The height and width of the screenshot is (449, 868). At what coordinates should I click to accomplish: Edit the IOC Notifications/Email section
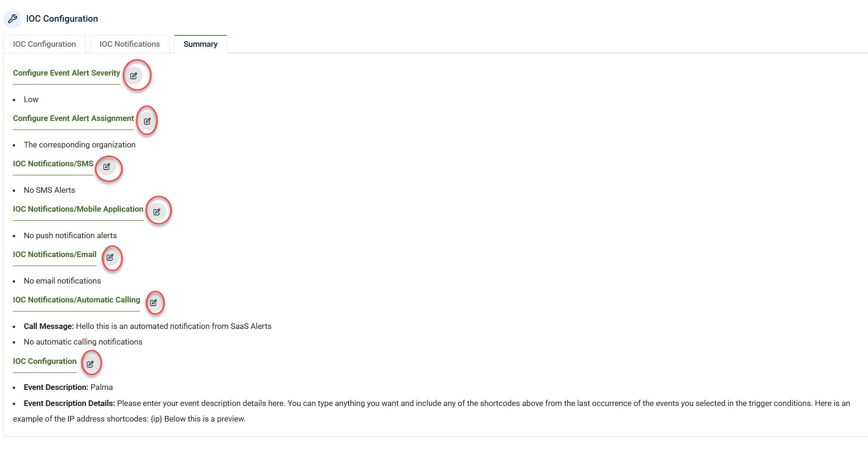pyautogui.click(x=110, y=257)
